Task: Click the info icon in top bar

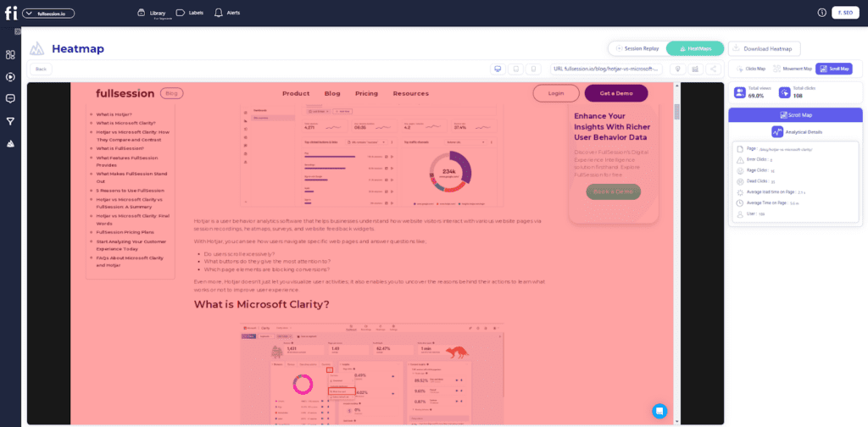Action: [821, 13]
